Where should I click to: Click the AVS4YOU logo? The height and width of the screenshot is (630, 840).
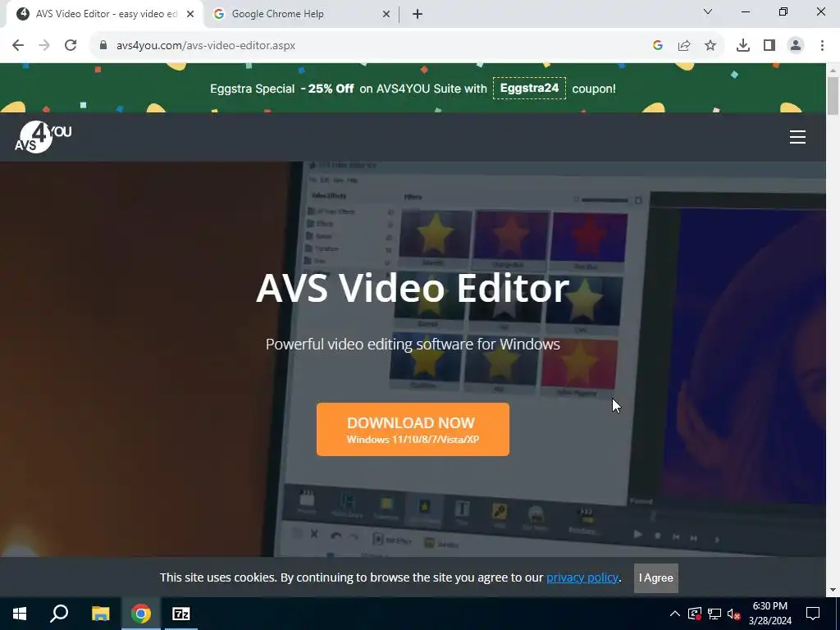[x=43, y=137]
